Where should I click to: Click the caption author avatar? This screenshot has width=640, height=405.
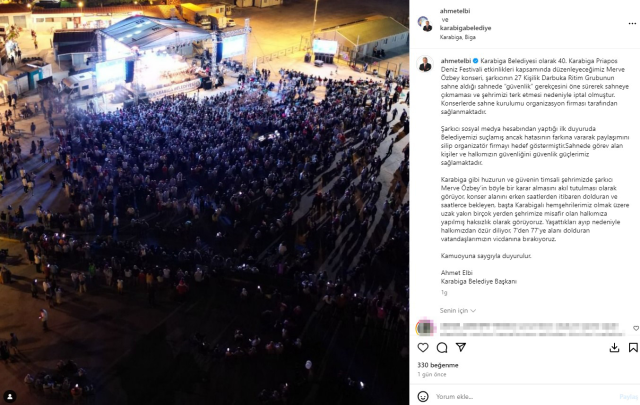(x=425, y=64)
